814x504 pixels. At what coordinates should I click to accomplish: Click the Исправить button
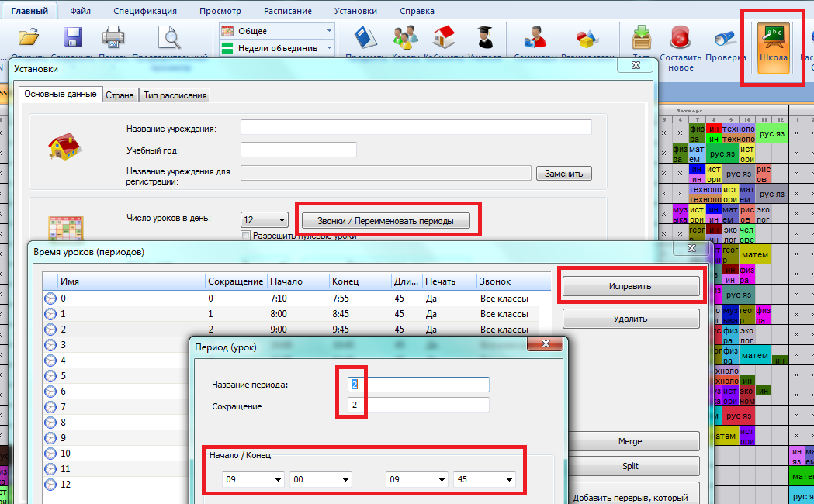tap(630, 286)
